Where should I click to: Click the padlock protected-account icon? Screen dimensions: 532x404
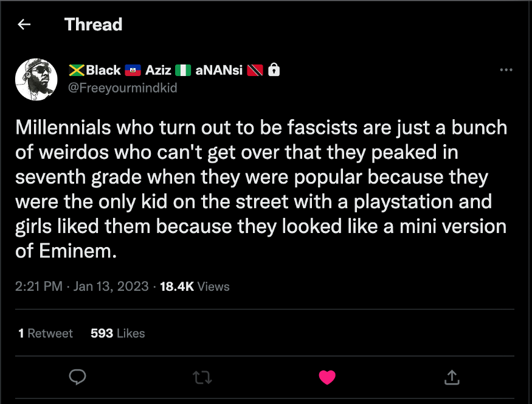(x=274, y=70)
